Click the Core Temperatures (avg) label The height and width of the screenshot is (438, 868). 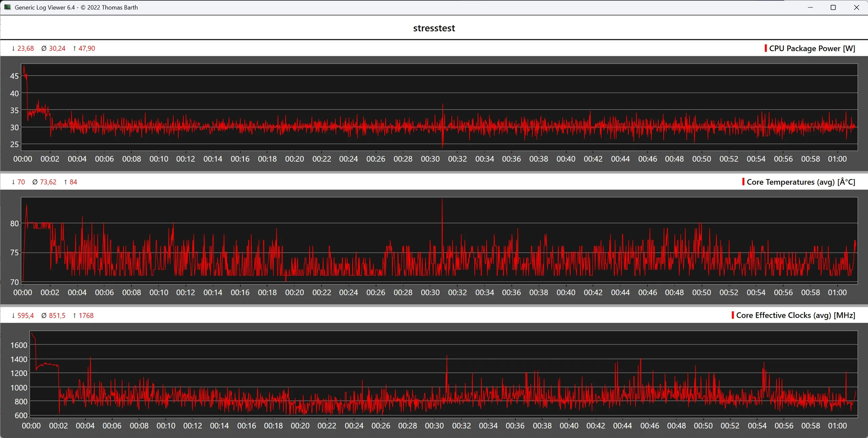pyautogui.click(x=801, y=182)
